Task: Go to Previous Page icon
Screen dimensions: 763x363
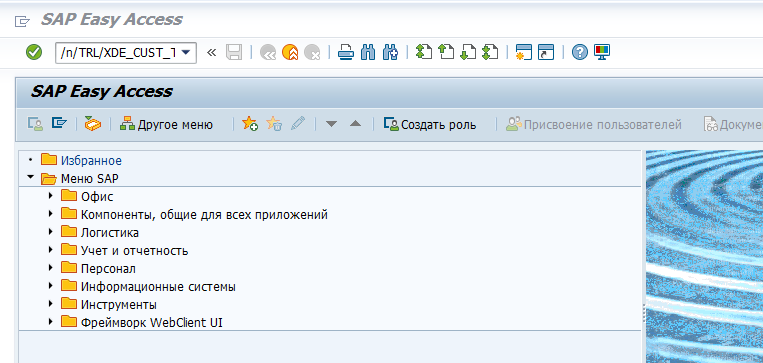Action: [x=446, y=52]
